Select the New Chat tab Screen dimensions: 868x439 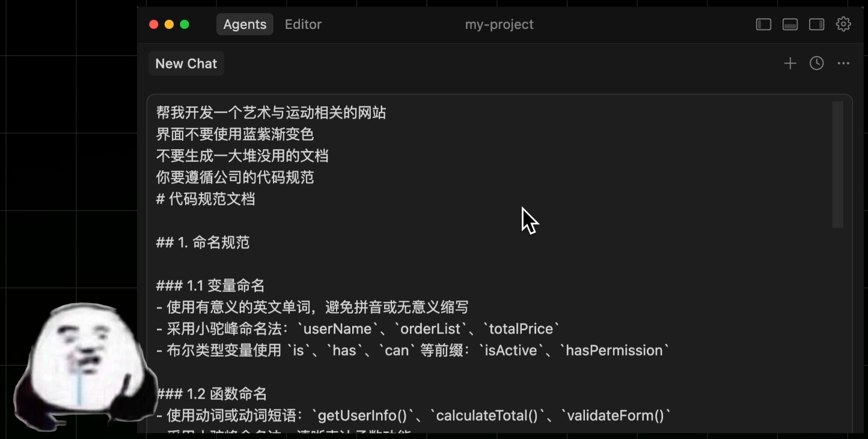click(186, 64)
